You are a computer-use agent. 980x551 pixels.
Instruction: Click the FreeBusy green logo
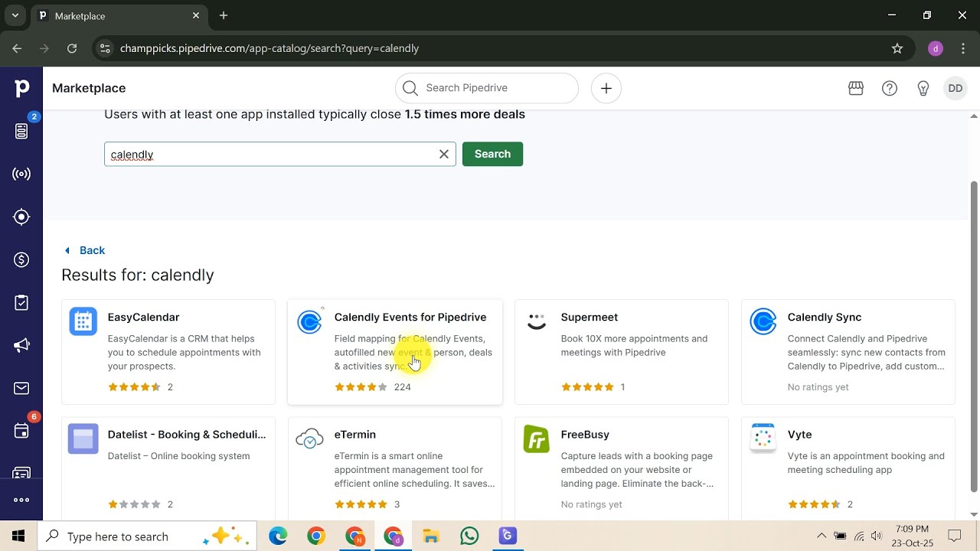point(537,439)
